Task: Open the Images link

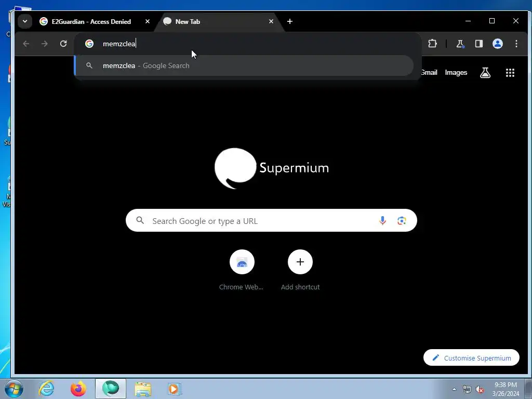Action: pyautogui.click(x=456, y=73)
